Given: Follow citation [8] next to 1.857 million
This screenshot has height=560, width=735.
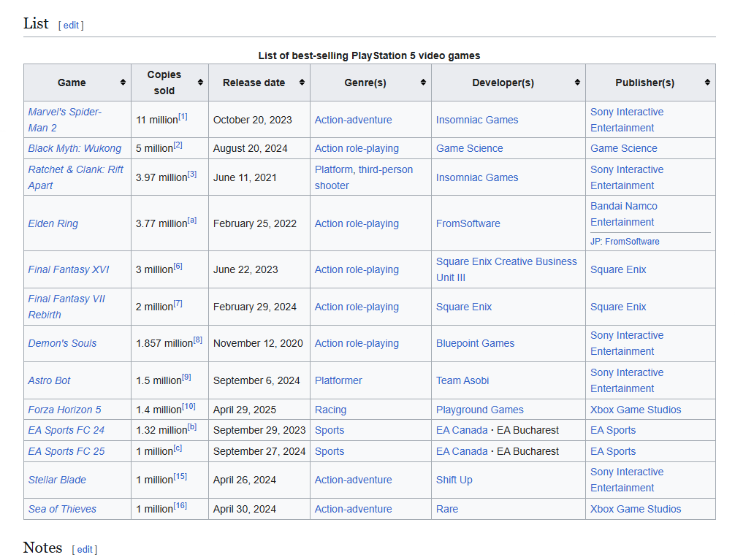Looking at the screenshot, I should click(x=198, y=340).
